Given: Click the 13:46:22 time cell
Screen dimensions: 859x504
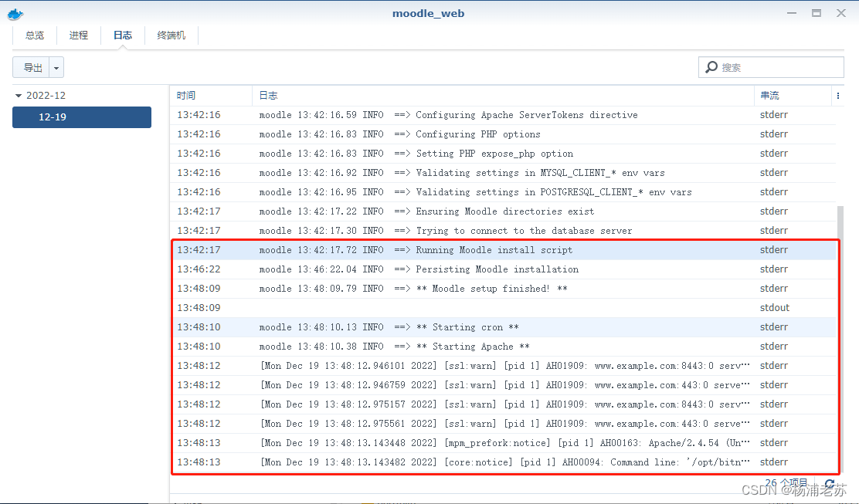Looking at the screenshot, I should click(x=199, y=269).
